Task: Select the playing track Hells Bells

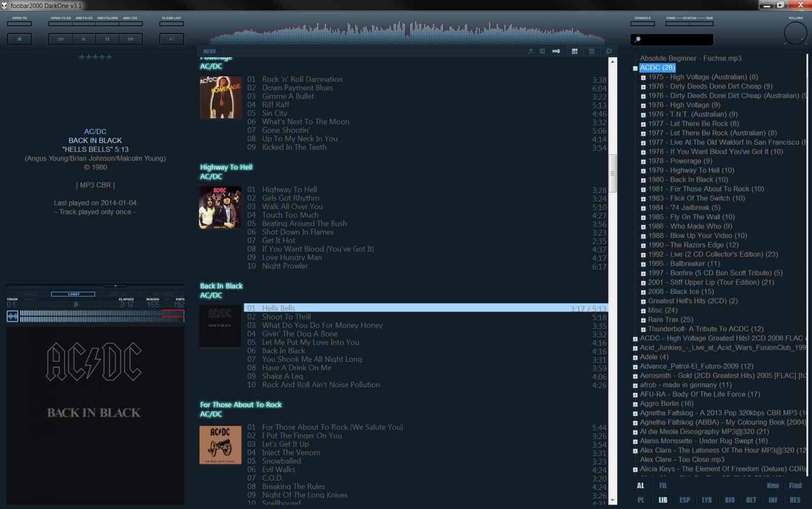Action: (x=426, y=308)
